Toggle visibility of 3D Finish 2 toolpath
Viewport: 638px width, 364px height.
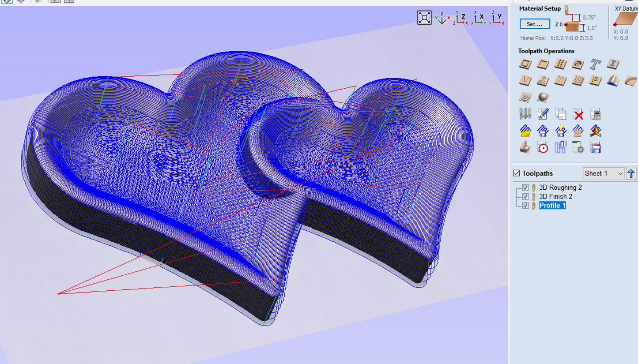525,196
